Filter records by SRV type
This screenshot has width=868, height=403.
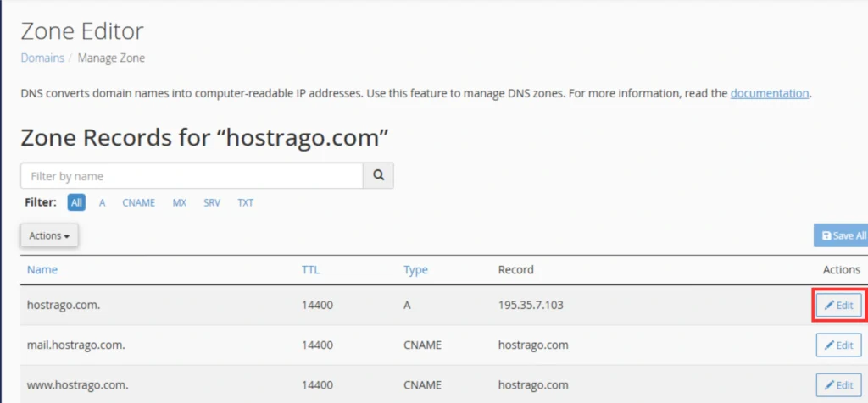pos(211,203)
